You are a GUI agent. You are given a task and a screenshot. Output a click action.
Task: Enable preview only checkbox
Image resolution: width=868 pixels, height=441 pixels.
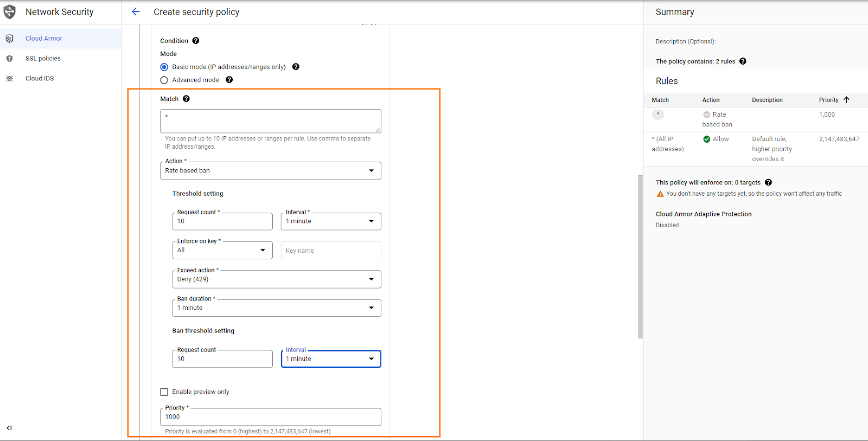164,392
